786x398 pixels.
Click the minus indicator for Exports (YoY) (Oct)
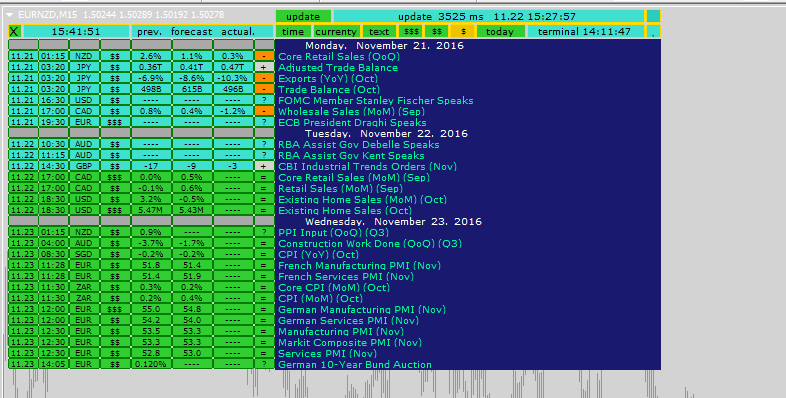click(x=264, y=78)
